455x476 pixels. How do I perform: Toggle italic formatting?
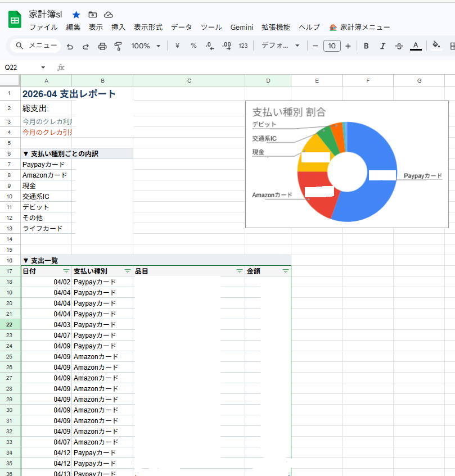pos(382,46)
